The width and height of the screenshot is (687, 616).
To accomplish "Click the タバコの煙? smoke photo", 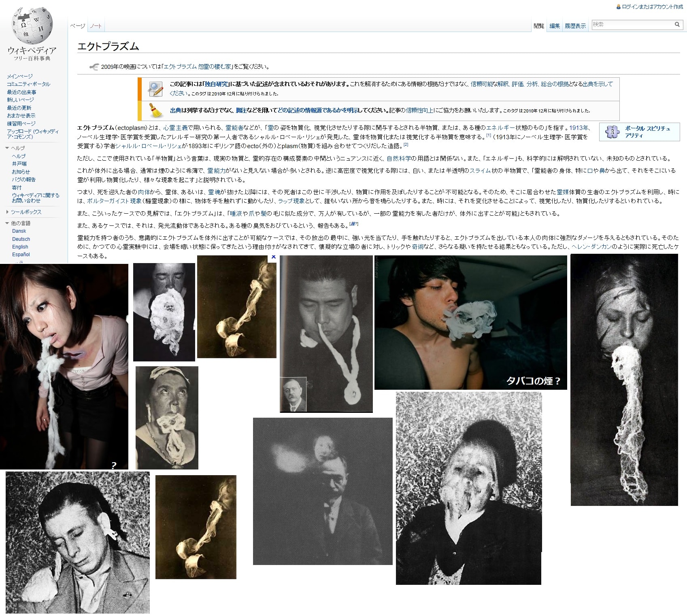I will coord(470,322).
